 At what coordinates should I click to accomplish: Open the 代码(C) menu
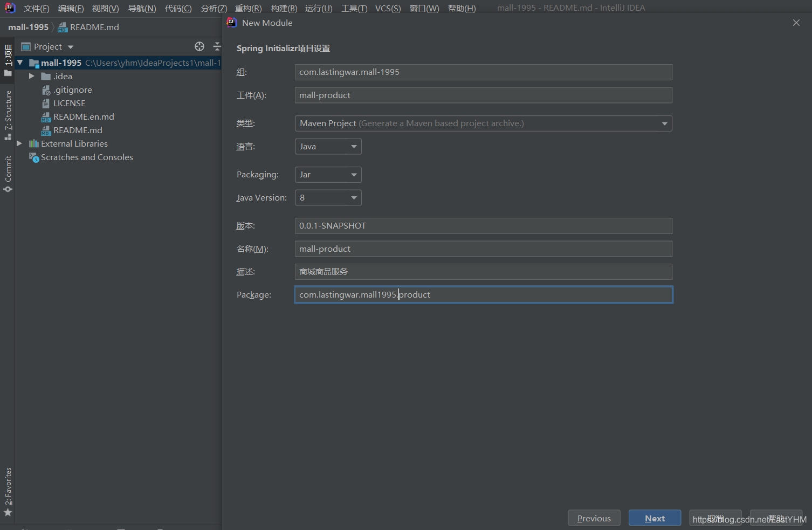178,9
